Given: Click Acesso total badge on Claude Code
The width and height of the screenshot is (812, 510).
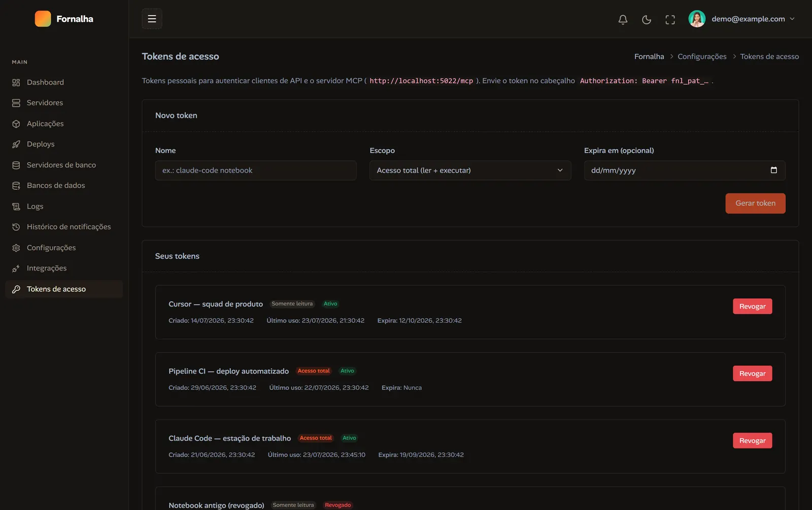Looking at the screenshot, I should tap(316, 438).
